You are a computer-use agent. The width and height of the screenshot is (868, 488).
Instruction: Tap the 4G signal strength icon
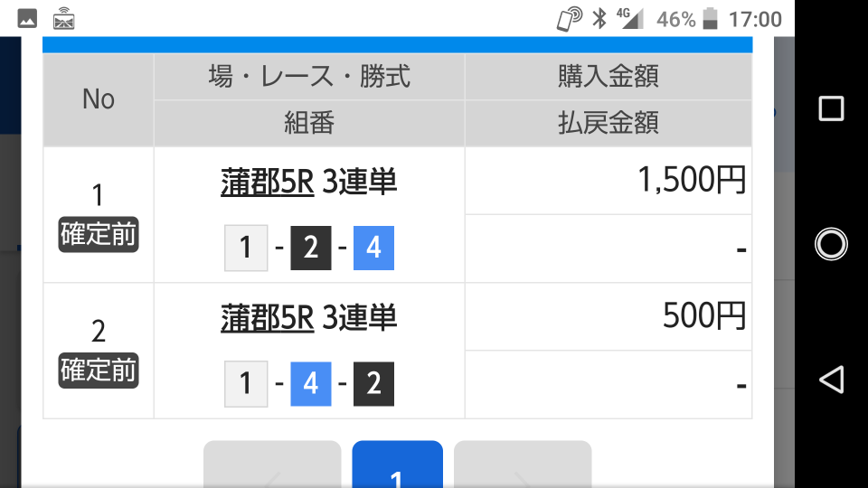coord(630,19)
